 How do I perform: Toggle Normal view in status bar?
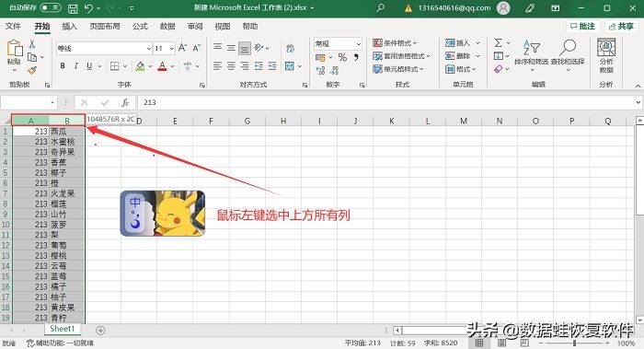coord(479,343)
